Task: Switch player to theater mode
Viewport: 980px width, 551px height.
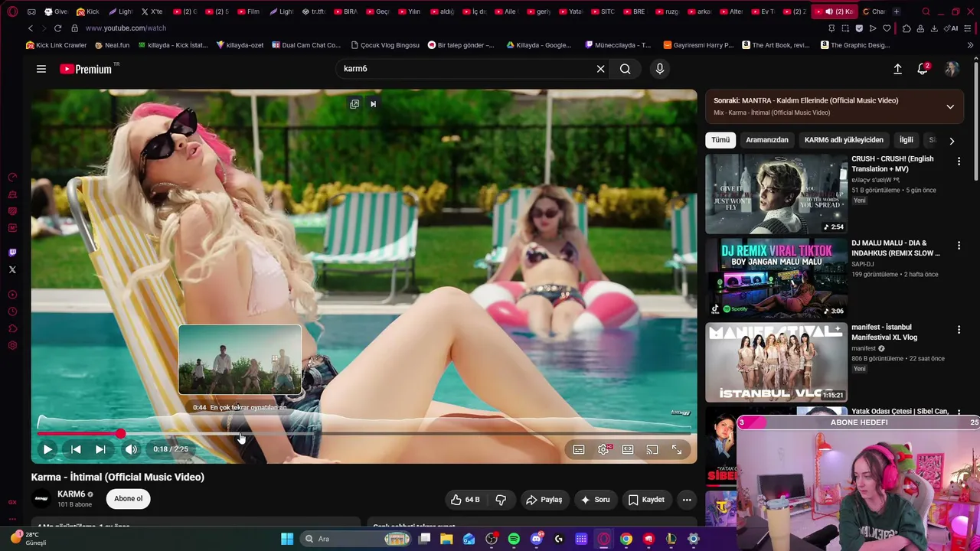Action: click(x=628, y=449)
